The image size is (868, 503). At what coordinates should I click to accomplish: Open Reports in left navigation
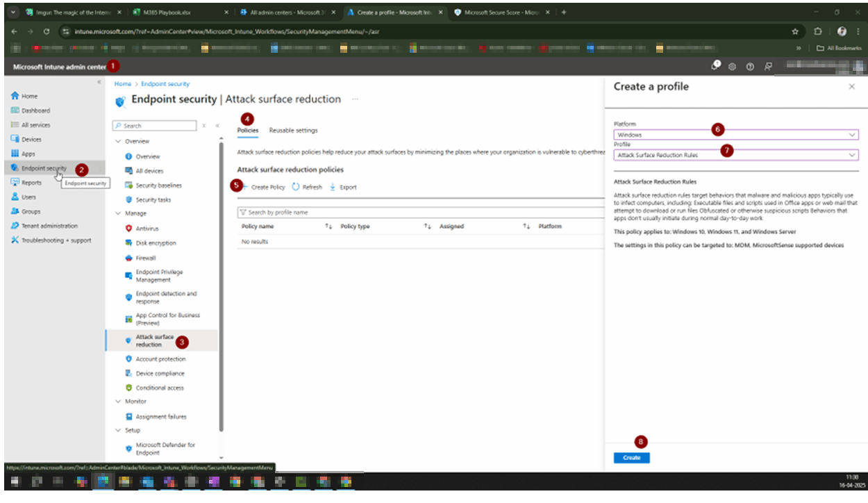(x=26, y=183)
